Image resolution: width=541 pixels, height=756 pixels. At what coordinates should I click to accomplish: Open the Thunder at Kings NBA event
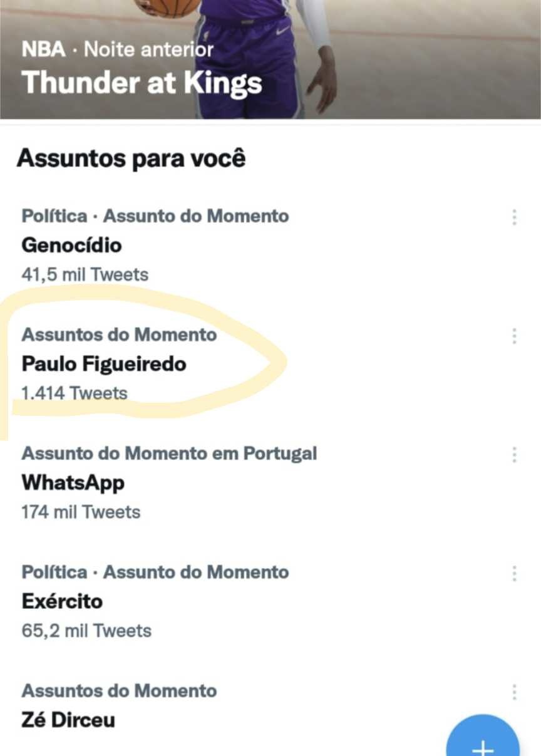[x=142, y=83]
